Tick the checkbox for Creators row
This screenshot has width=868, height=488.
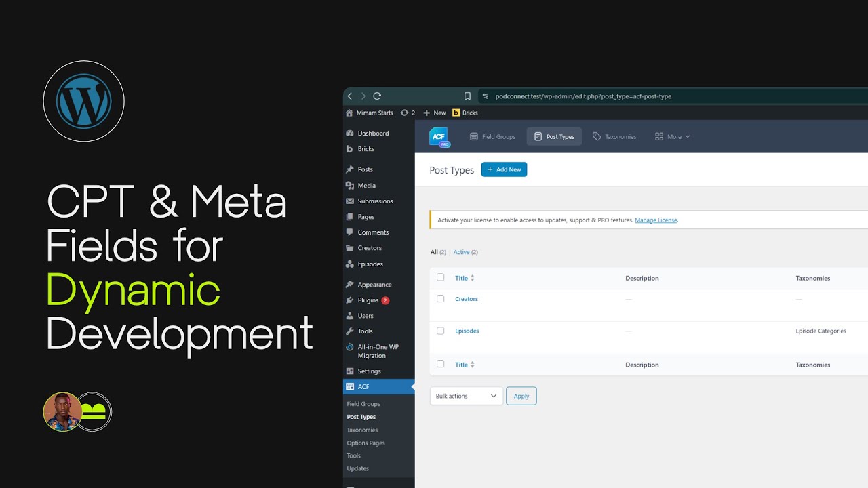click(x=441, y=298)
